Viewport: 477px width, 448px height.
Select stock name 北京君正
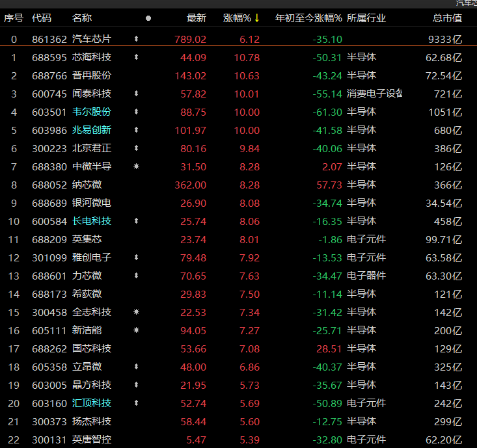(x=92, y=148)
